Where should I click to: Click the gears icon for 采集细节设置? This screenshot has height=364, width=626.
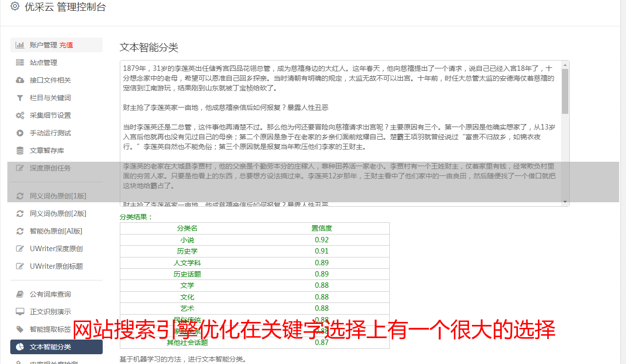[x=20, y=115]
